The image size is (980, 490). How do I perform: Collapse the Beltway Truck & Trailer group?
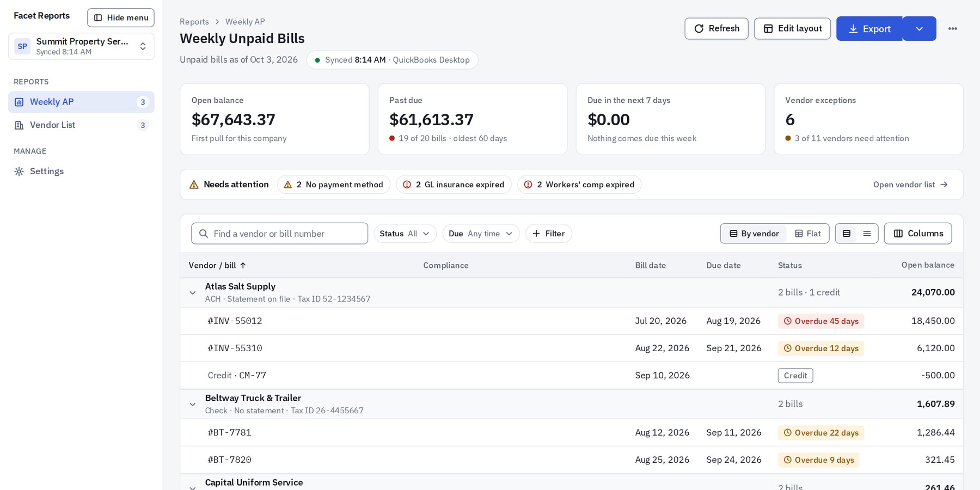[193, 405]
